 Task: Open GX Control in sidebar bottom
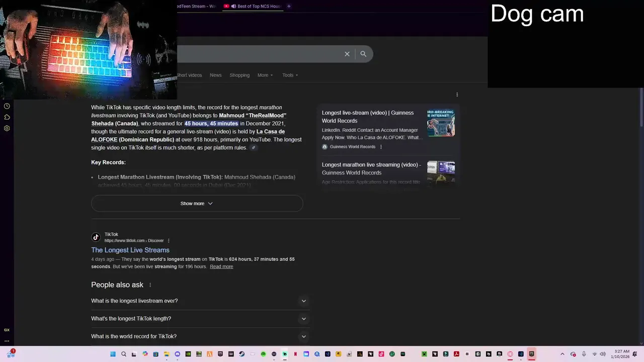pos(7,330)
